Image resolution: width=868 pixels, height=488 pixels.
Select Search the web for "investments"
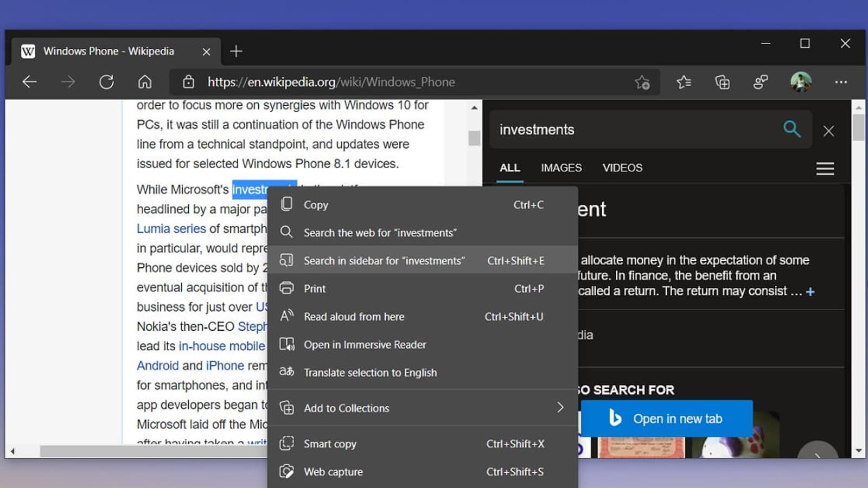[423, 233]
